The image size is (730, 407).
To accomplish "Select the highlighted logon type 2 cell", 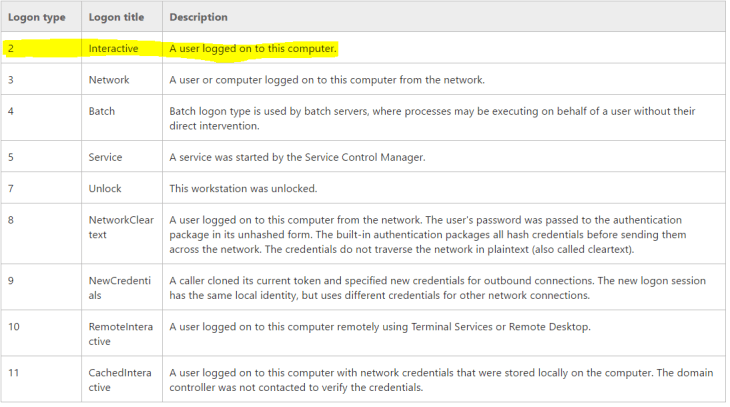I will tap(11, 48).
